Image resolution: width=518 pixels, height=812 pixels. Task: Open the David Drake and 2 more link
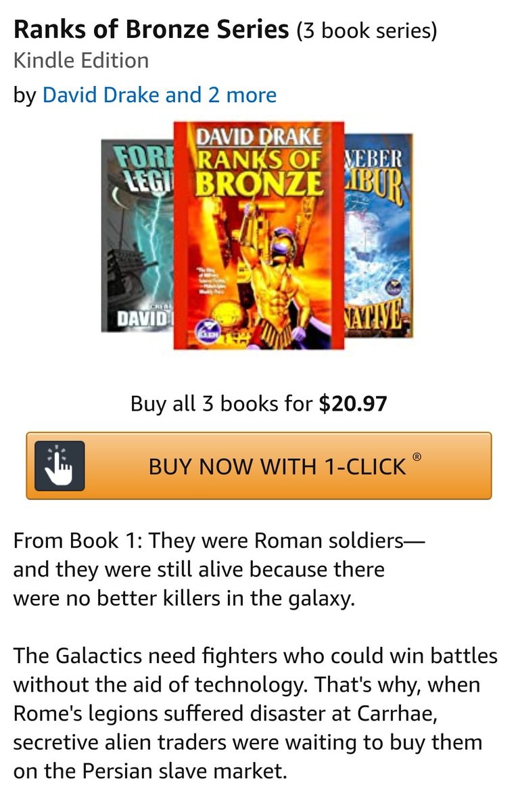pyautogui.click(x=159, y=95)
